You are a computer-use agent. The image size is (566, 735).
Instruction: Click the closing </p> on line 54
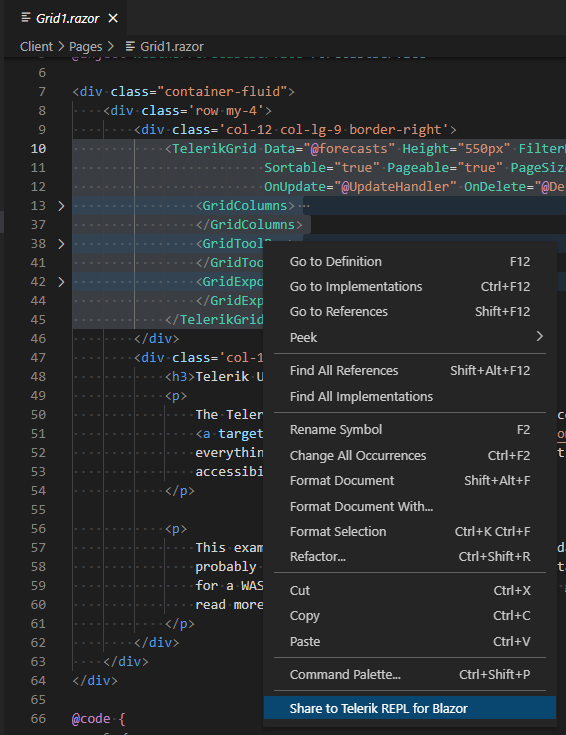[180, 491]
